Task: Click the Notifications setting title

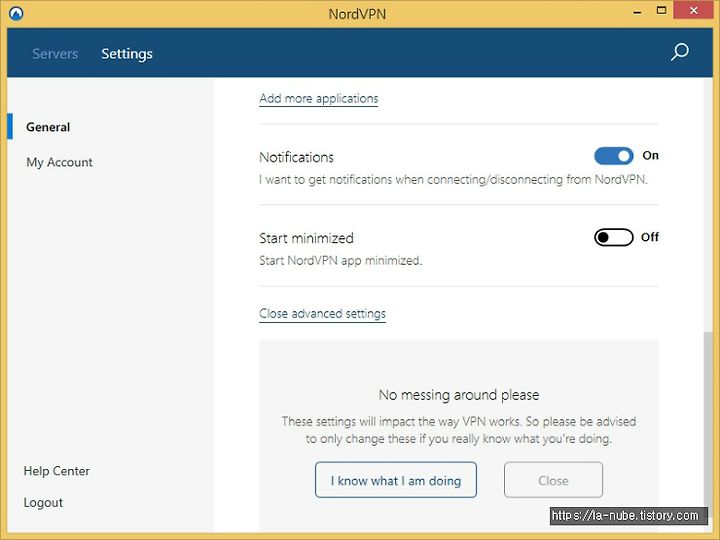Action: [x=296, y=157]
